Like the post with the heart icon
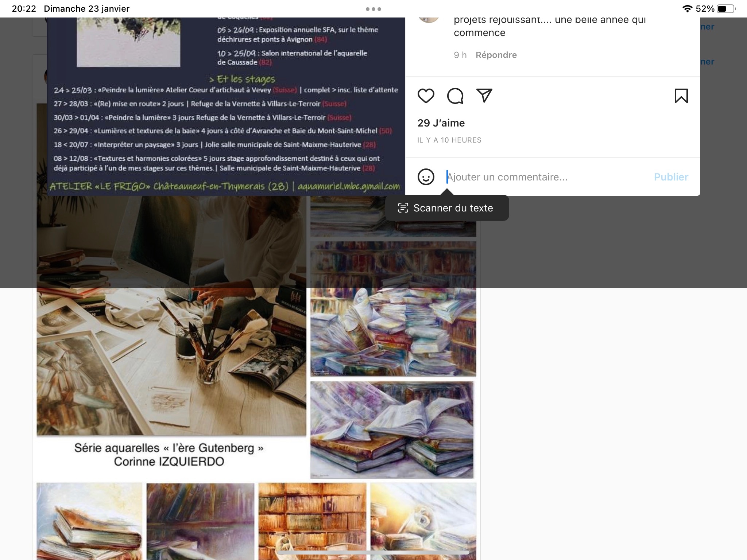 pyautogui.click(x=426, y=96)
